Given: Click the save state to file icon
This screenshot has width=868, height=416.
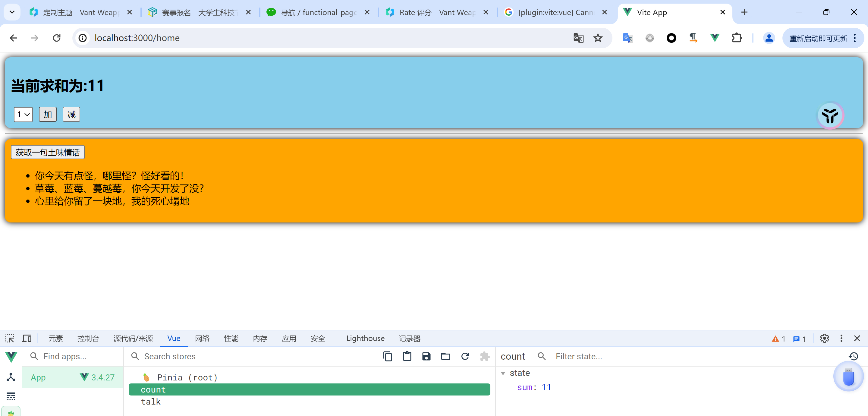Looking at the screenshot, I should [x=426, y=356].
